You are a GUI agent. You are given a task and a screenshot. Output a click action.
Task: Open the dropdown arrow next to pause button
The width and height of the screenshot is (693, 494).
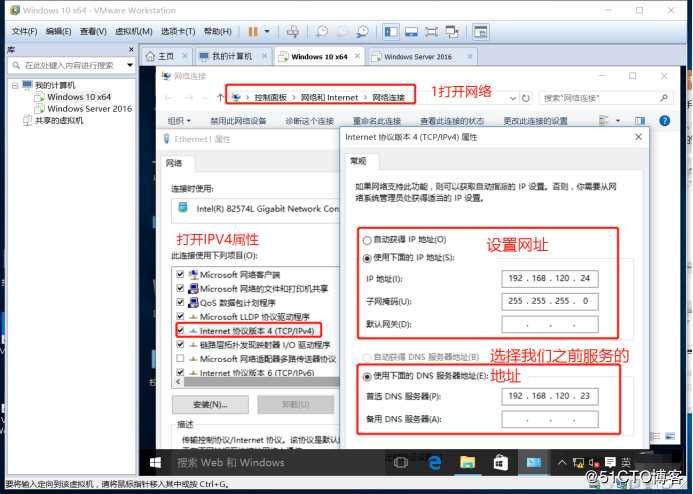(x=267, y=31)
